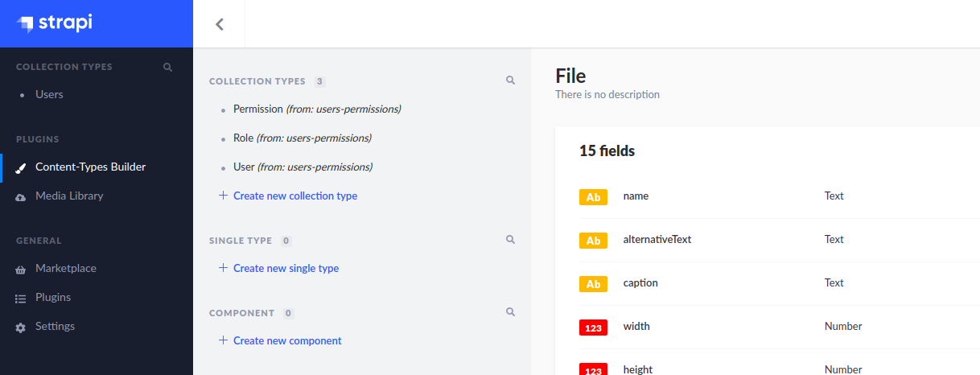Viewport: 980px width, 375px height.
Task: Search icon next to COMPONENT heading
Action: tap(510, 312)
